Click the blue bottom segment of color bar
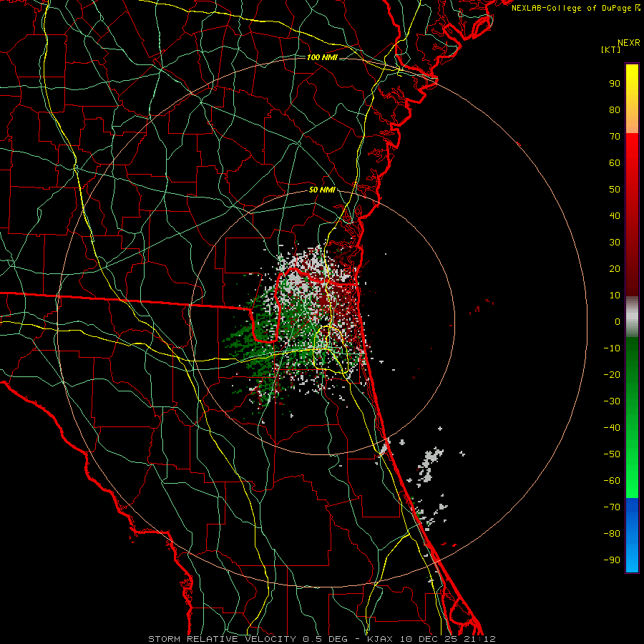 point(632,535)
